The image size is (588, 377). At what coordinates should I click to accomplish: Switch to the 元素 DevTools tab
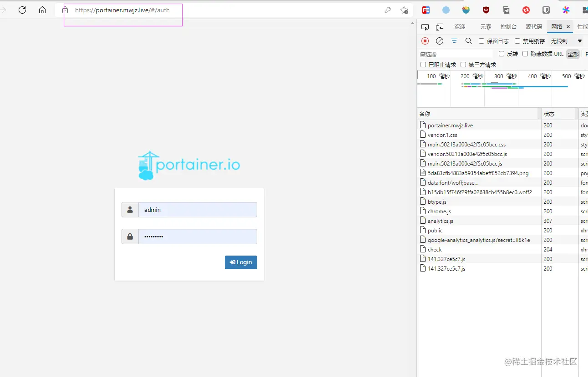(x=486, y=27)
